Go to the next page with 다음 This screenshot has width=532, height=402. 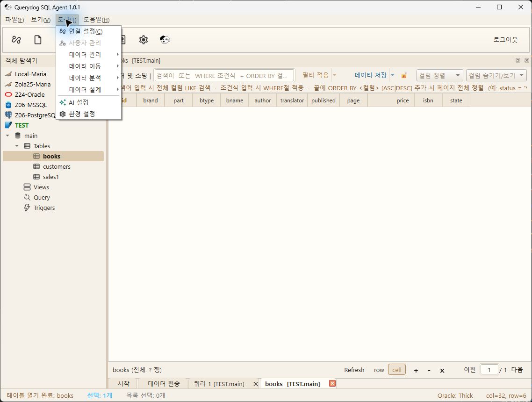(x=517, y=370)
